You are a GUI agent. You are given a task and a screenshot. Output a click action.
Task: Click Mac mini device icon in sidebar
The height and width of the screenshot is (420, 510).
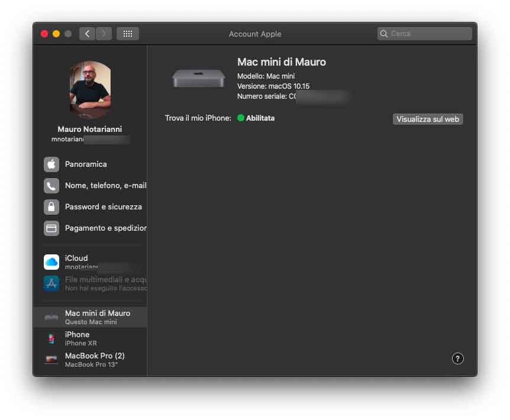point(51,317)
